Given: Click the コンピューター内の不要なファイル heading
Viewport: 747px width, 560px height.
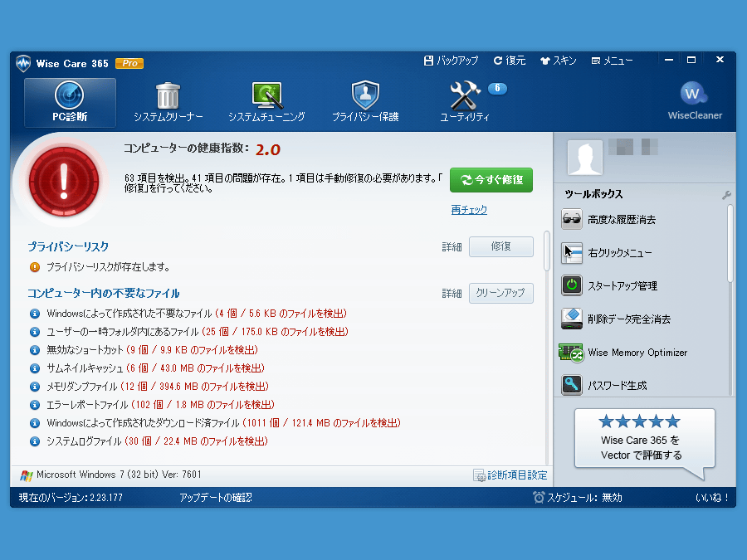Looking at the screenshot, I should coord(104,294).
